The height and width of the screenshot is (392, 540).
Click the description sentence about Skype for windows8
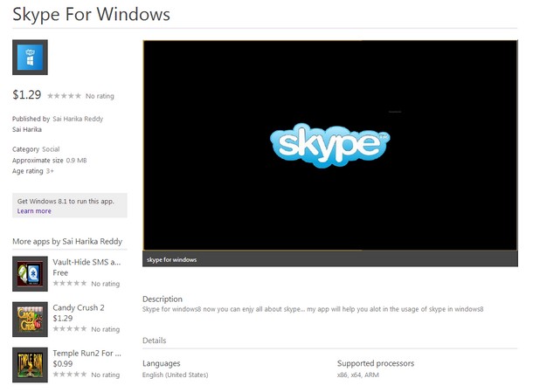click(313, 309)
